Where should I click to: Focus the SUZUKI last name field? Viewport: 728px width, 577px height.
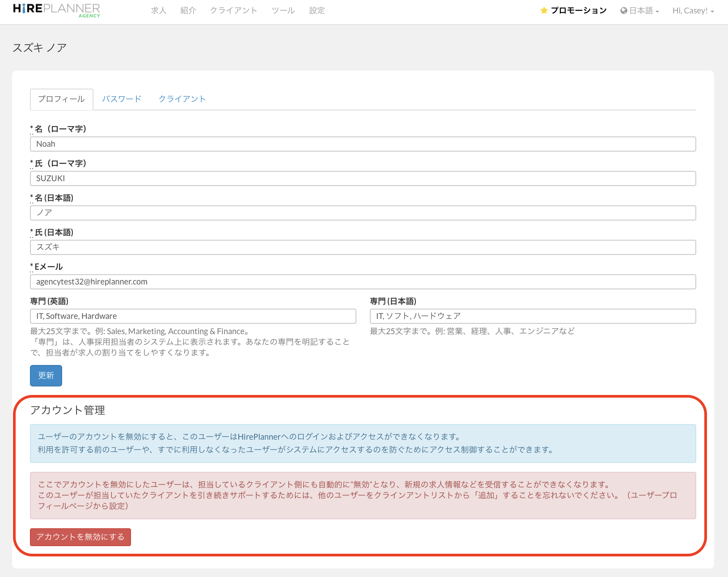coord(363,178)
